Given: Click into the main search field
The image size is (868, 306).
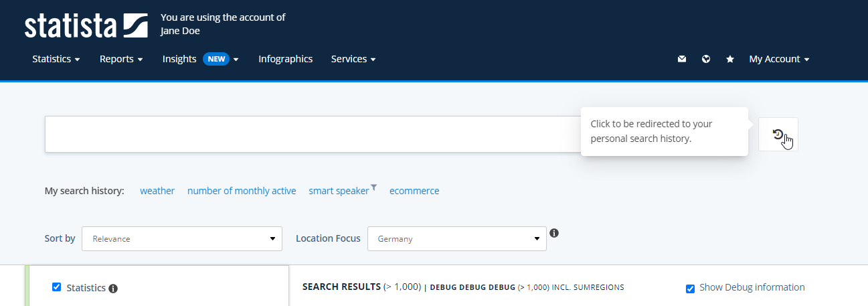Looking at the screenshot, I should tap(313, 134).
